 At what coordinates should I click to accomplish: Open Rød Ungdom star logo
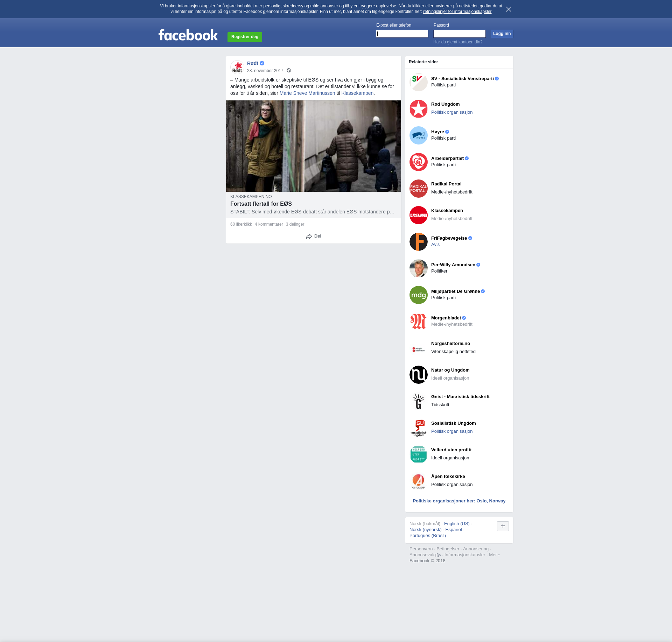point(419,109)
